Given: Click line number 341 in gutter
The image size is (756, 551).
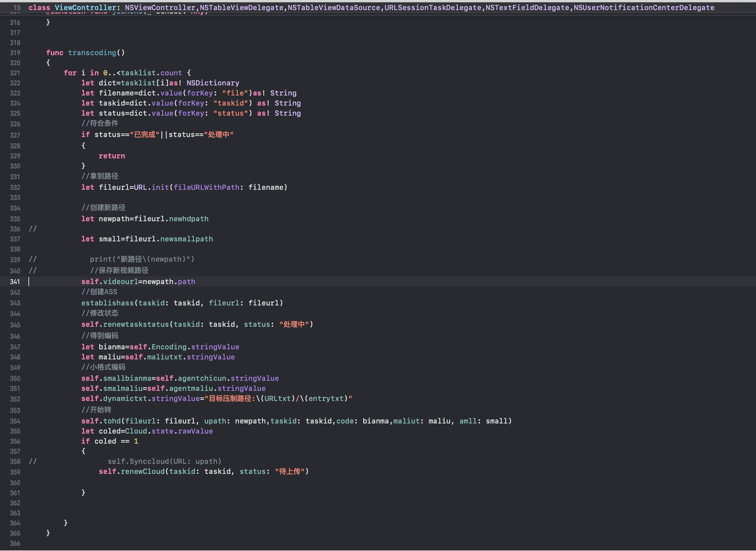Looking at the screenshot, I should coord(15,281).
